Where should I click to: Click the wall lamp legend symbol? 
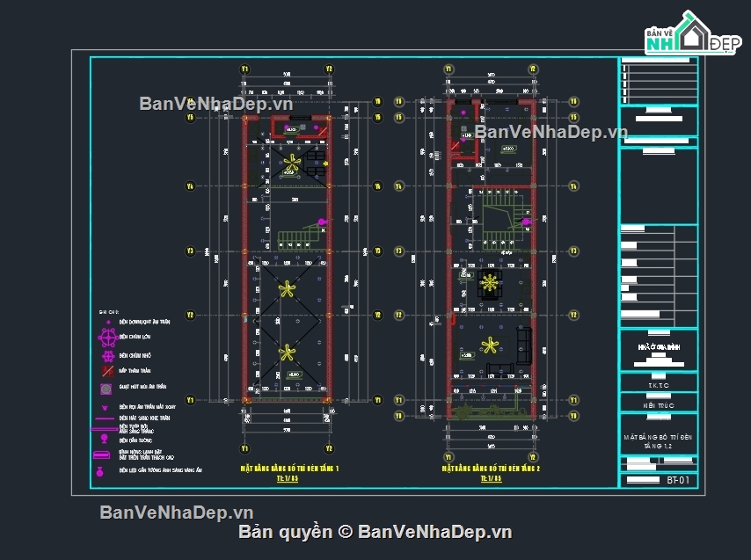pyautogui.click(x=105, y=440)
